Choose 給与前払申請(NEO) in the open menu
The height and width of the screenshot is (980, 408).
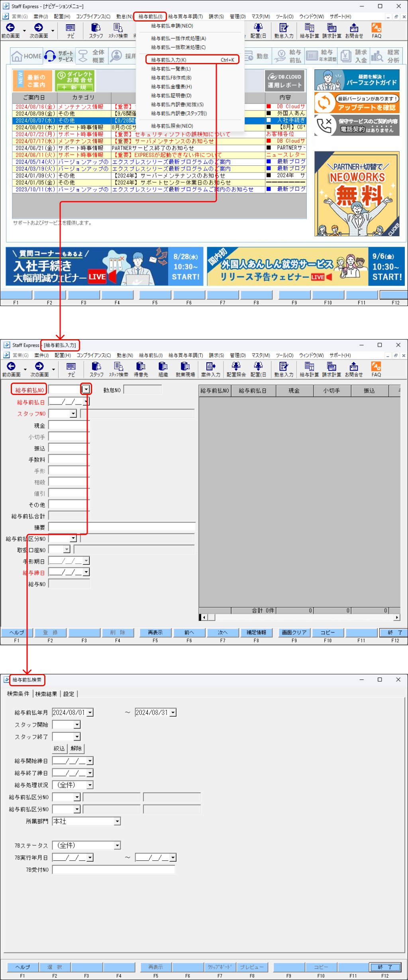[172, 26]
